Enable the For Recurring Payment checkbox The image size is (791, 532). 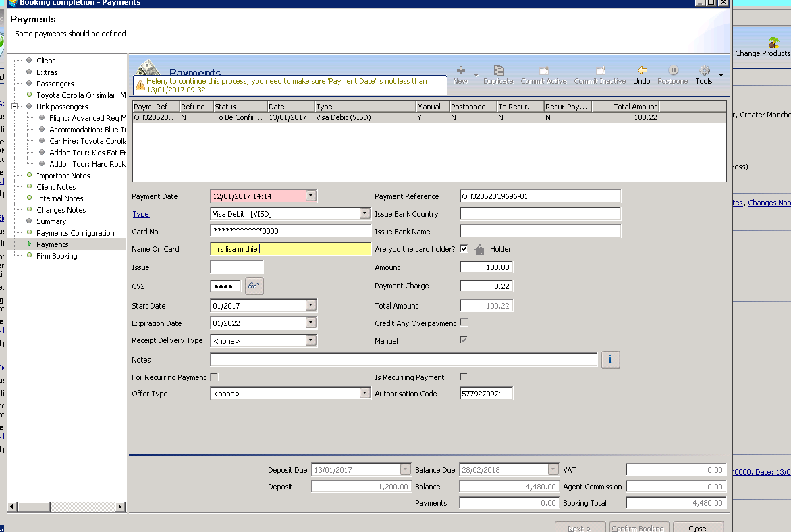pos(215,377)
